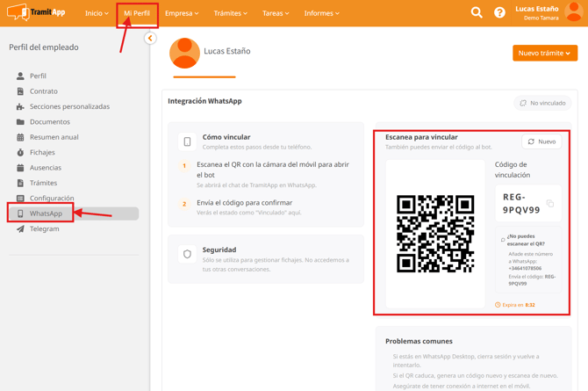The image size is (588, 391).
Task: Click the search magnifier icon in header
Action: [477, 13]
